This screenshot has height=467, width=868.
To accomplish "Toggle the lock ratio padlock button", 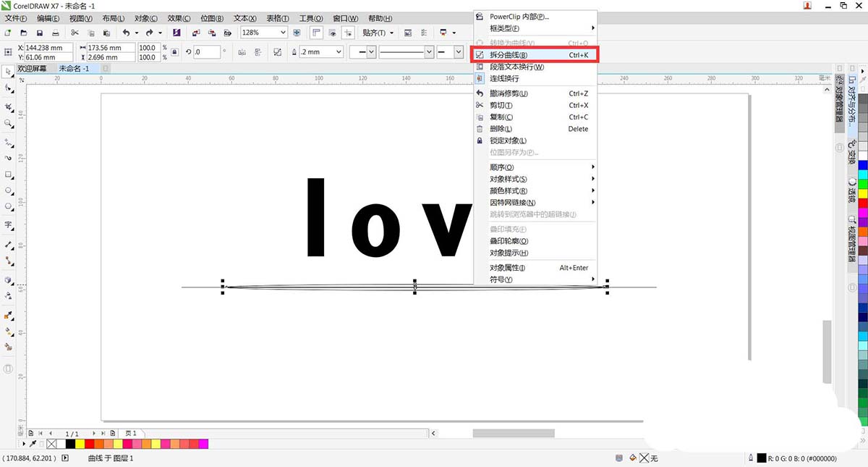I will (174, 52).
